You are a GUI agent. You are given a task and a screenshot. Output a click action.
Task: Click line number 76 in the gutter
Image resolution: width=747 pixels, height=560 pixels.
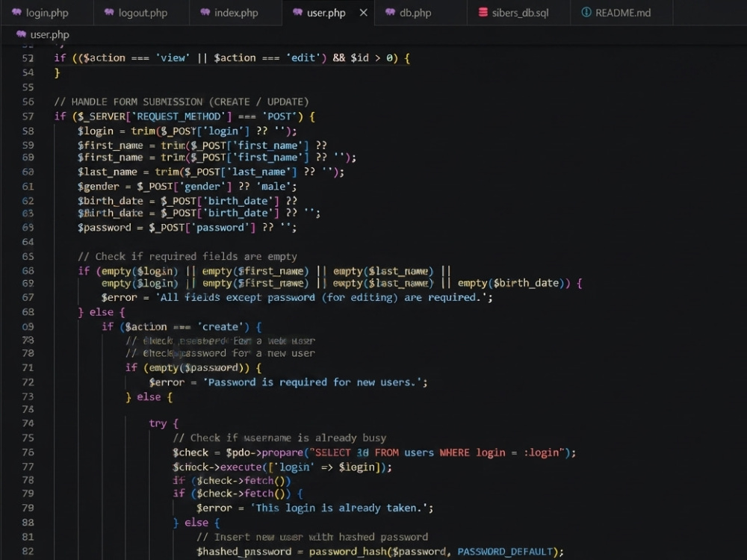(28, 452)
